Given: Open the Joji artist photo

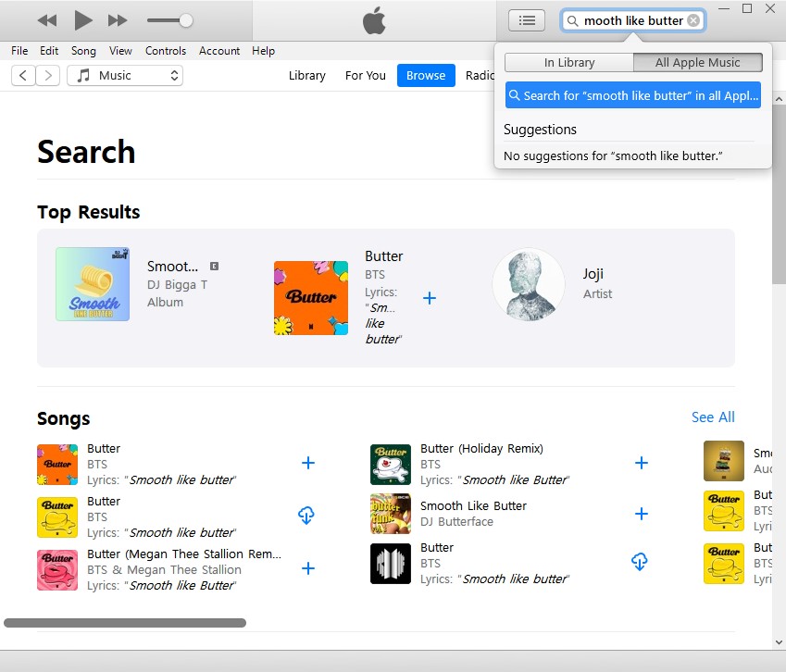Looking at the screenshot, I should pos(529,284).
